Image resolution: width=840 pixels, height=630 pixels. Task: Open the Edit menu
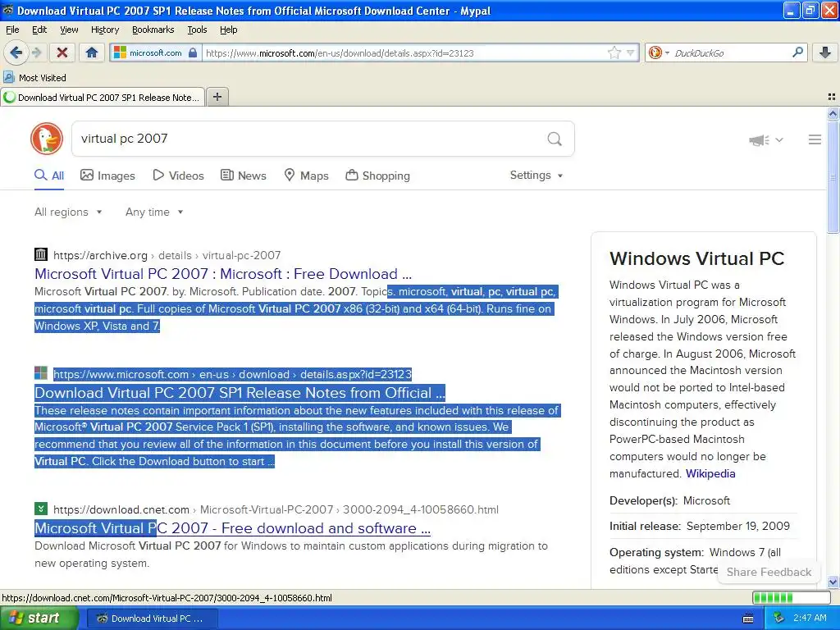pyautogui.click(x=39, y=30)
